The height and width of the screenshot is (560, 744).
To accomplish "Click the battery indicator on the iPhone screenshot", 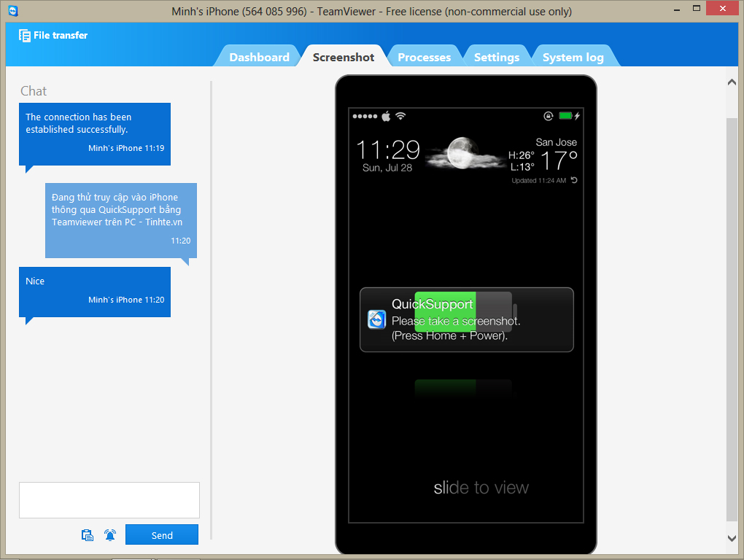I will point(565,114).
